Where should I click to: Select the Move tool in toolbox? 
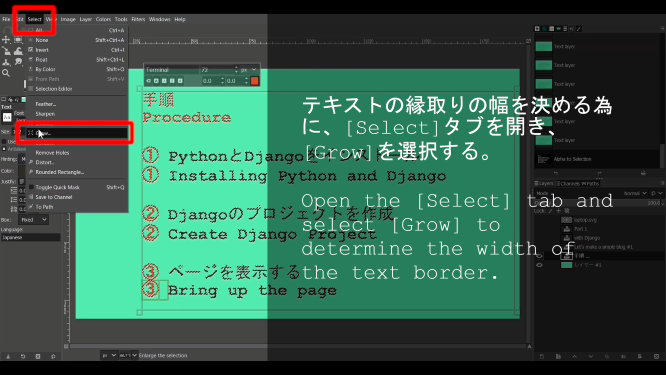(6, 40)
